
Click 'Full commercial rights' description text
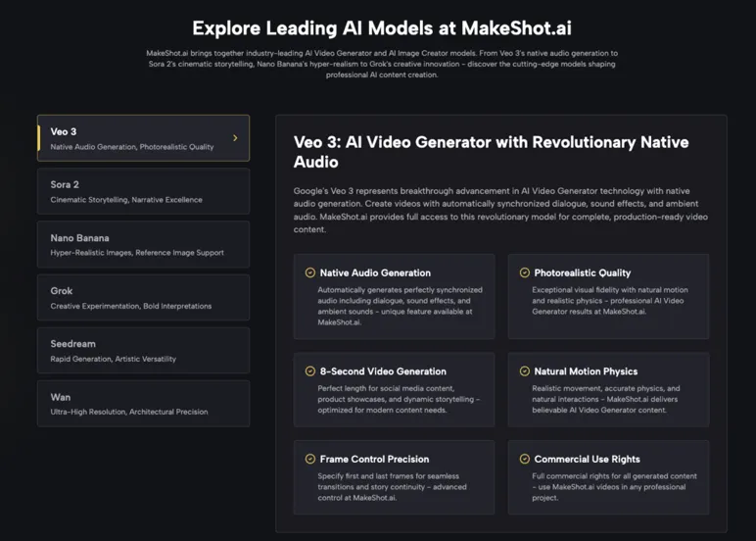pyautogui.click(x=614, y=487)
